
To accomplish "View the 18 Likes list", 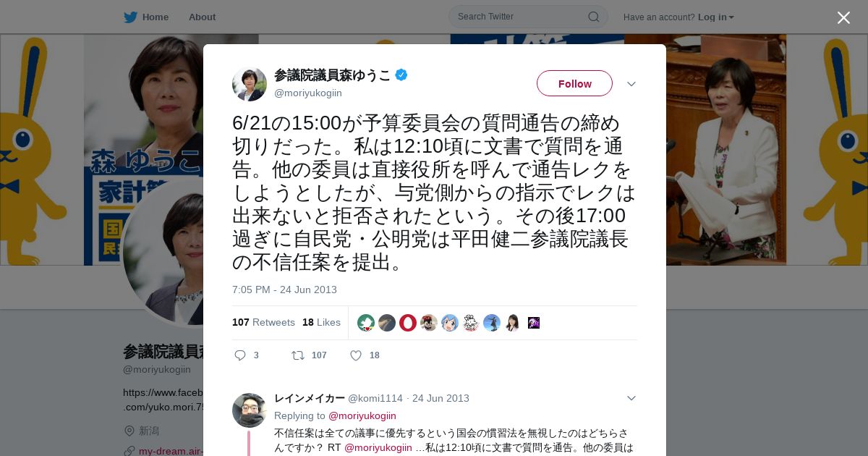I will point(321,322).
